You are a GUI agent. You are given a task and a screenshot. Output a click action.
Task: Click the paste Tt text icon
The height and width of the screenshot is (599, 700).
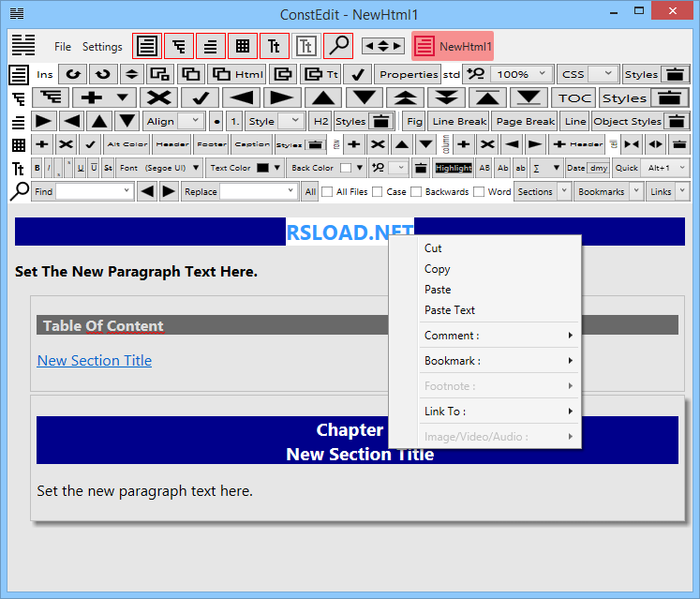coord(321,74)
